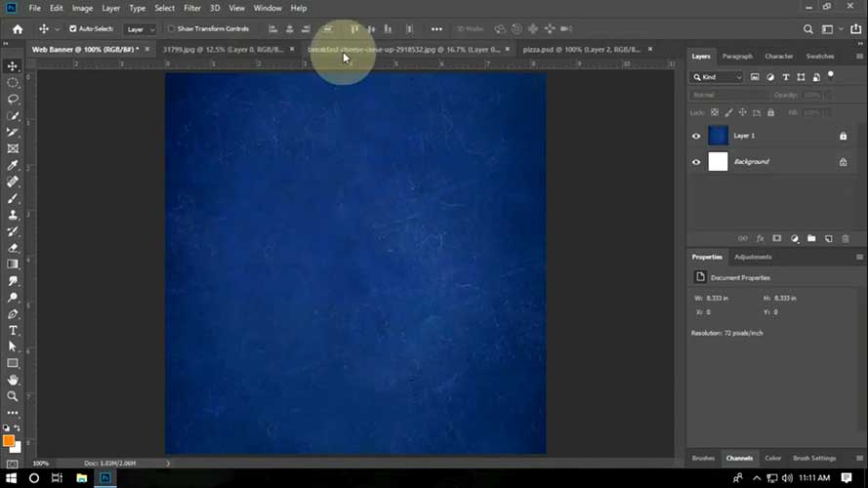Screen dimensions: 868x488
Task: Open the Swatches panel tab
Action: coord(819,57)
